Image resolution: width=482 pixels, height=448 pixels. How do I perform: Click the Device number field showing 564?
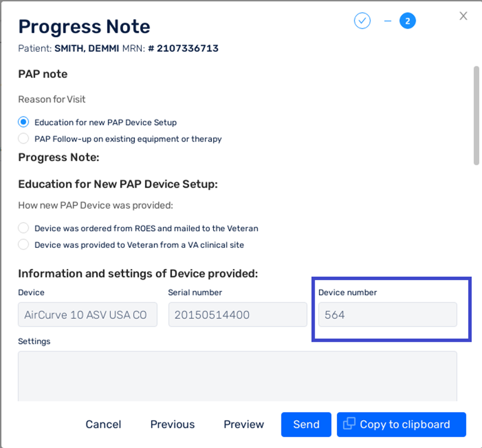[x=388, y=315]
